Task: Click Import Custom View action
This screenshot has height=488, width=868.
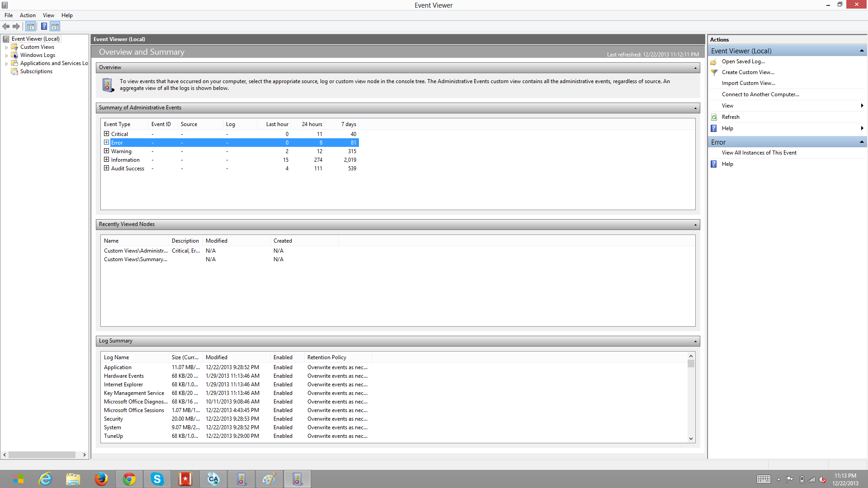Action: 748,83
